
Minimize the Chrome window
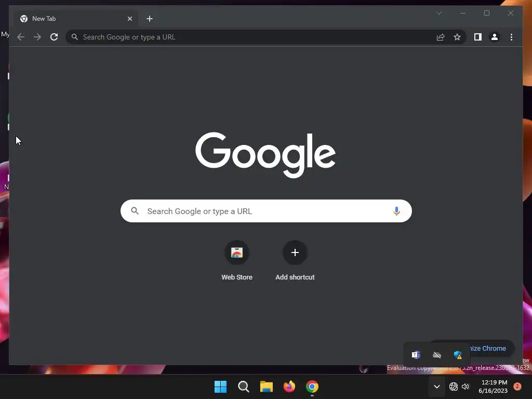tap(463, 13)
